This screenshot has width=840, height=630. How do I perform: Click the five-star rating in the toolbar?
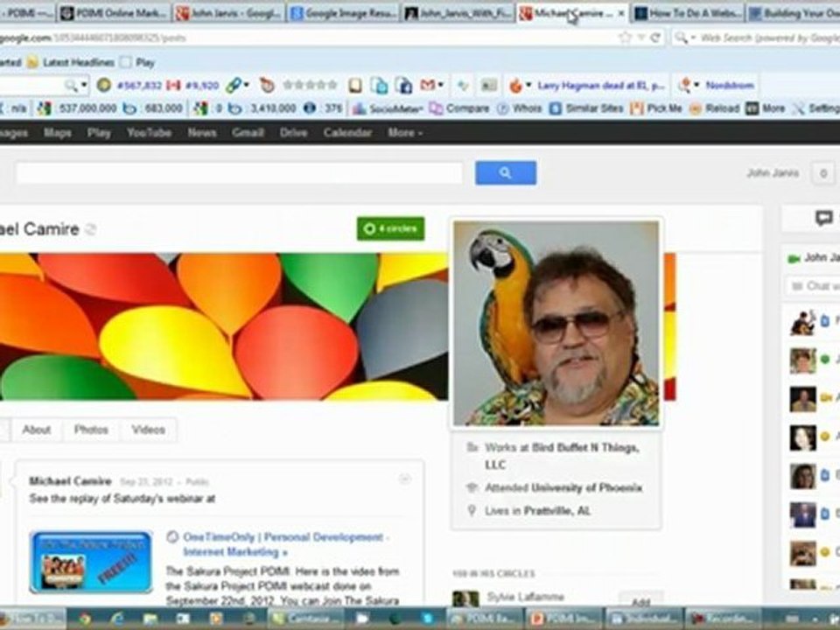[310, 85]
